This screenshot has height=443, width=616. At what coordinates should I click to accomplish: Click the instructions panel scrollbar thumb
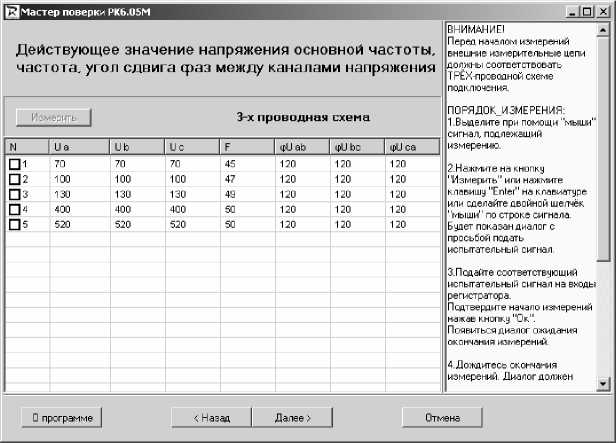click(603, 148)
